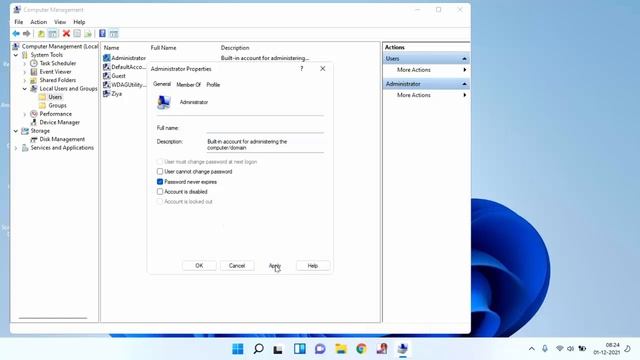Click the Description text field

(265, 144)
